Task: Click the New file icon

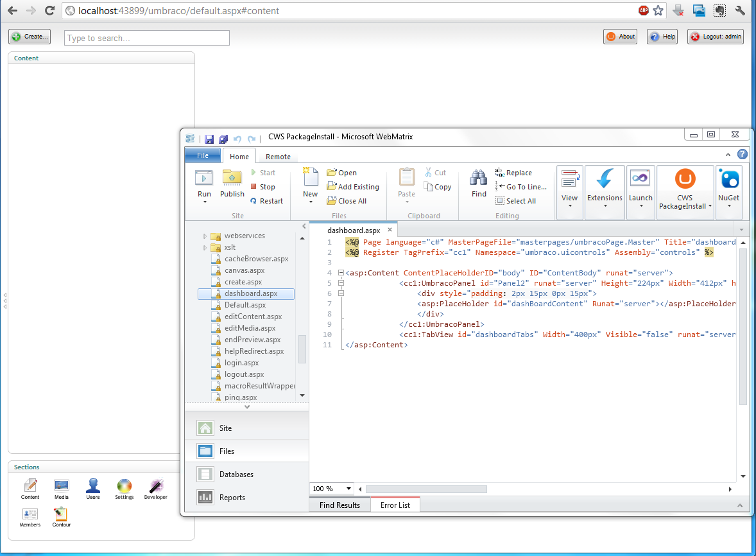Action: click(310, 177)
